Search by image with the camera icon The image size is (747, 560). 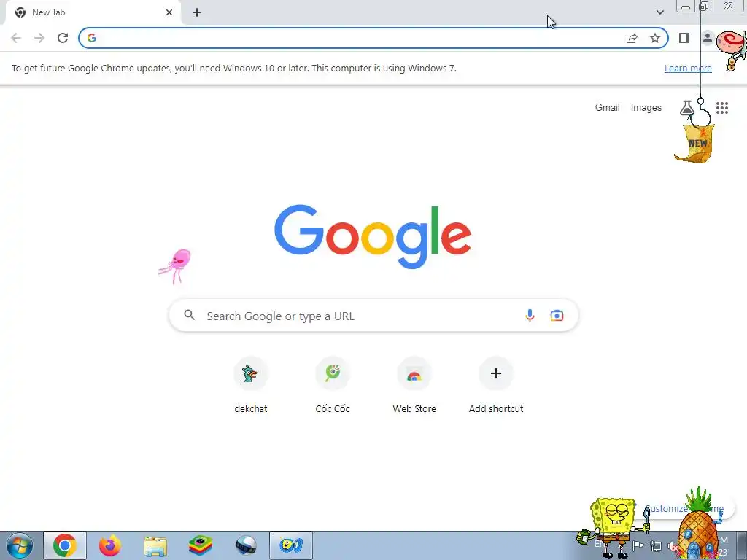(557, 315)
